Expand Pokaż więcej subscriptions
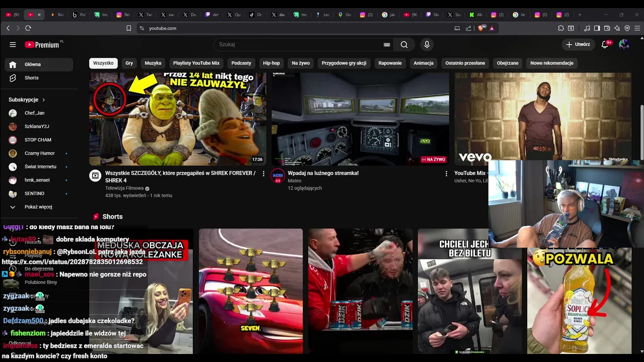This screenshot has height=362, width=644. click(39, 207)
